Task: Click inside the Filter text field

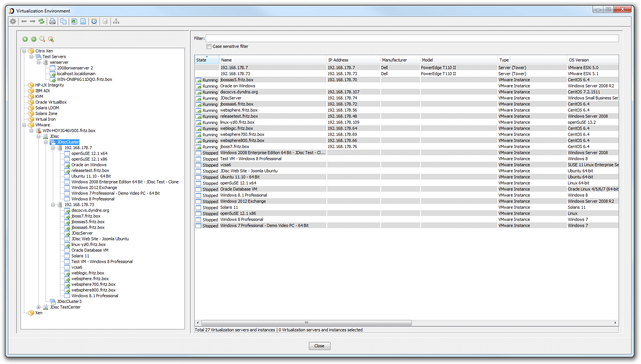Action: click(x=412, y=38)
